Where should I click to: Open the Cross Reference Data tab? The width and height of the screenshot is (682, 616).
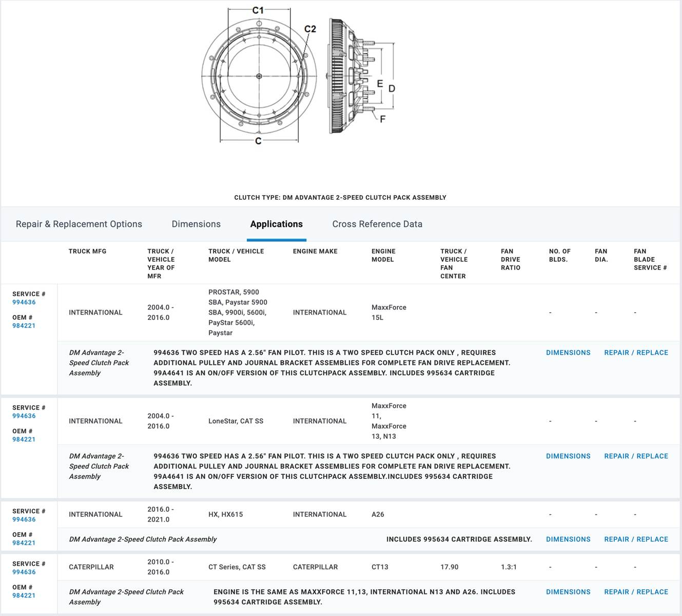pyautogui.click(x=377, y=224)
